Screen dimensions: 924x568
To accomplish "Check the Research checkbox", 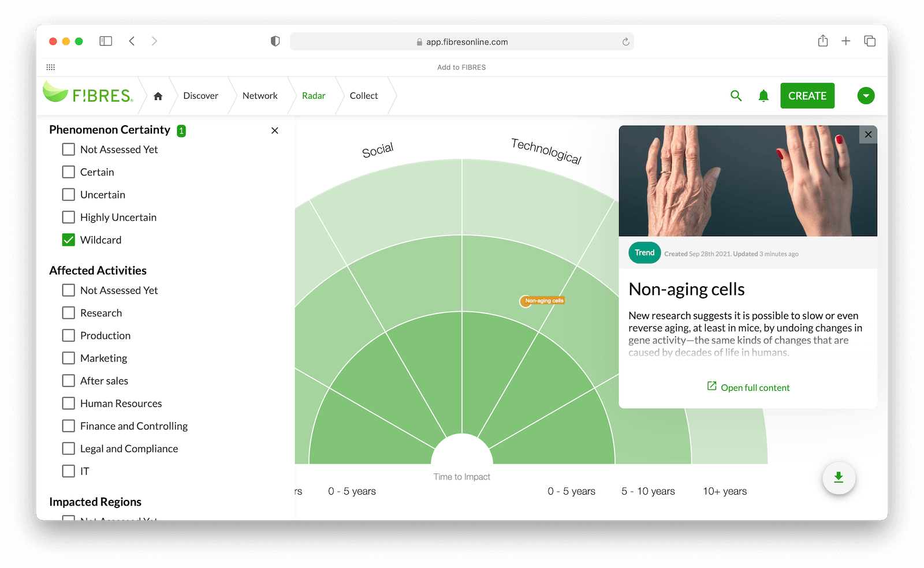I will pos(69,313).
